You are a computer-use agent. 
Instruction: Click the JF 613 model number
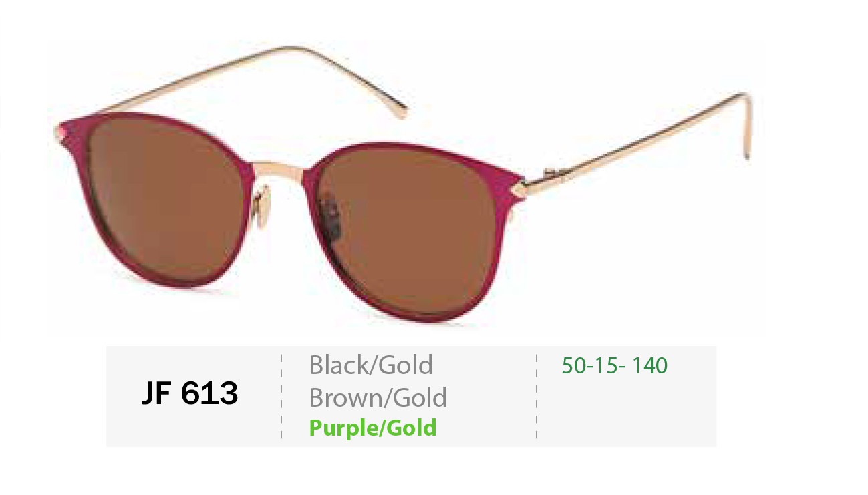[x=190, y=394]
